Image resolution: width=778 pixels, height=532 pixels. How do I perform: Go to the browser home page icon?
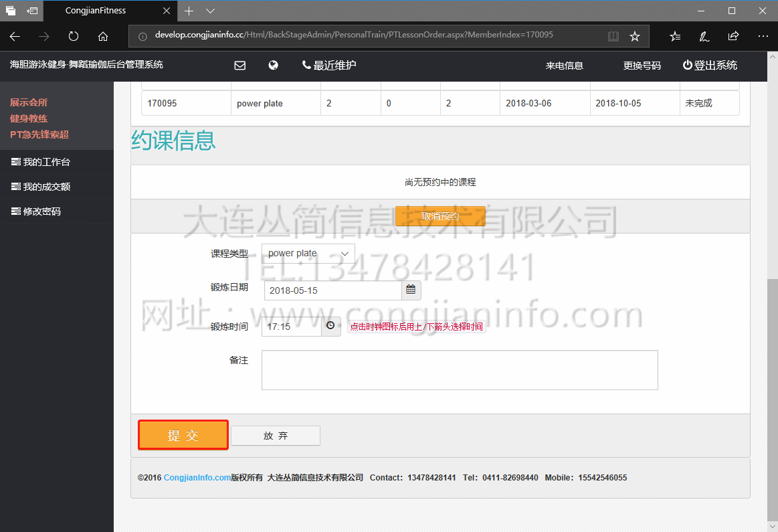coord(103,36)
